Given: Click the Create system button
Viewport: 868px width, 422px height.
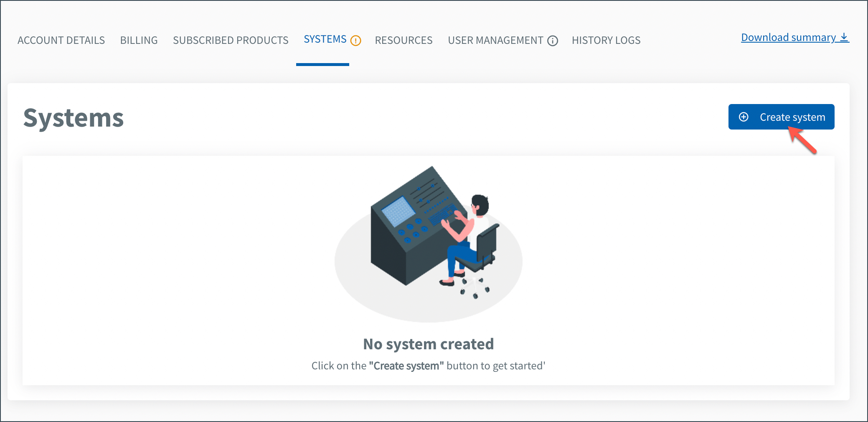Looking at the screenshot, I should [x=781, y=117].
